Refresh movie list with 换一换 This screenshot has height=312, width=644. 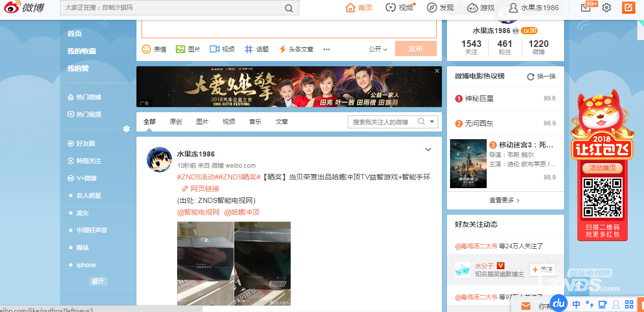(541, 76)
